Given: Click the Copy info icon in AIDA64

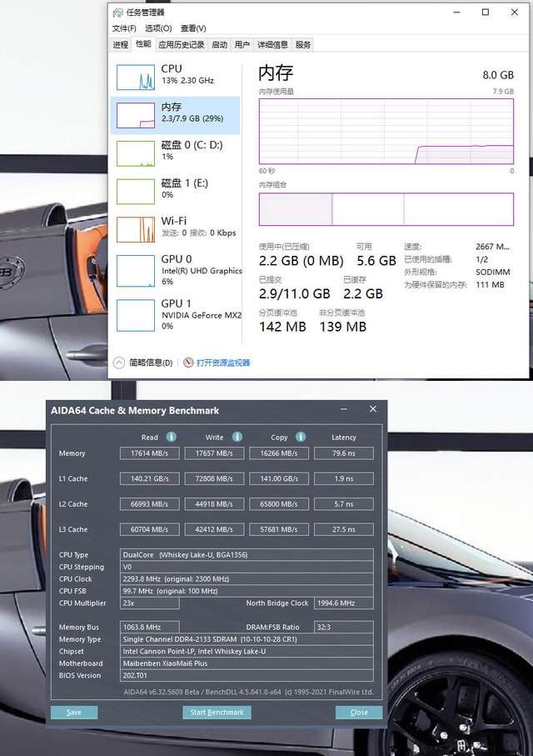Looking at the screenshot, I should [x=301, y=437].
